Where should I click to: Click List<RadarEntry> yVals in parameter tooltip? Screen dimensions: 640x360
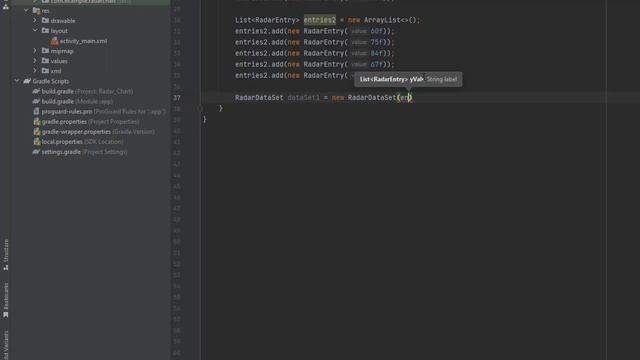(391, 79)
